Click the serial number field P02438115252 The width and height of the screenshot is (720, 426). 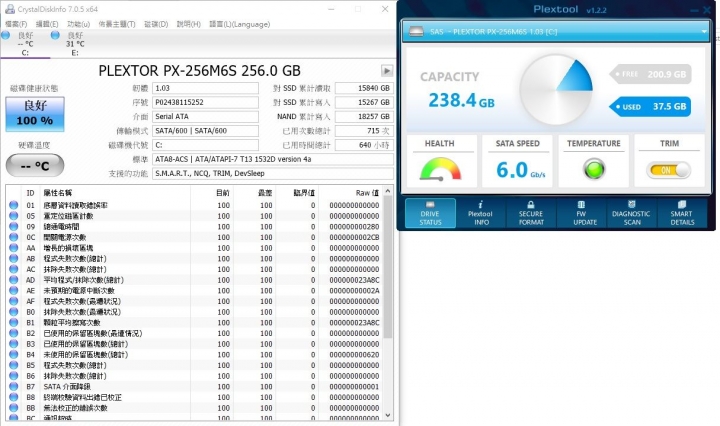205,102
